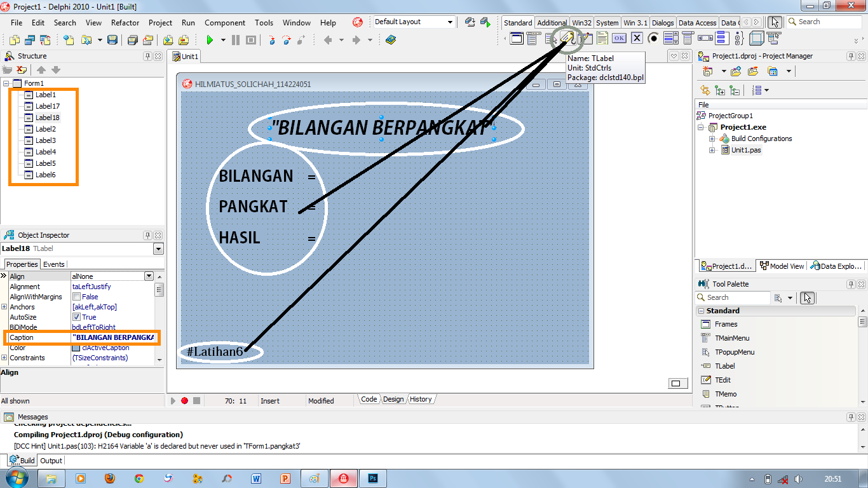868x488 pixels.
Task: Expand Build Configurations in Project Manager
Action: tap(712, 139)
